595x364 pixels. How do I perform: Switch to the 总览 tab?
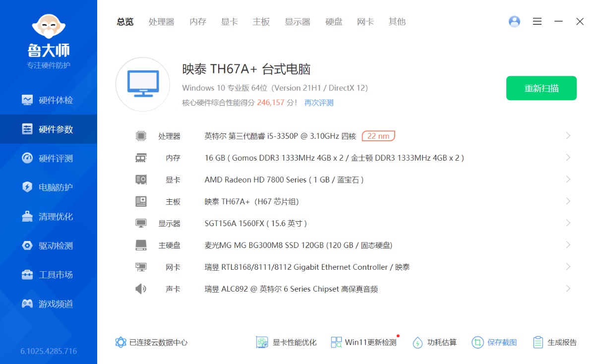click(125, 22)
